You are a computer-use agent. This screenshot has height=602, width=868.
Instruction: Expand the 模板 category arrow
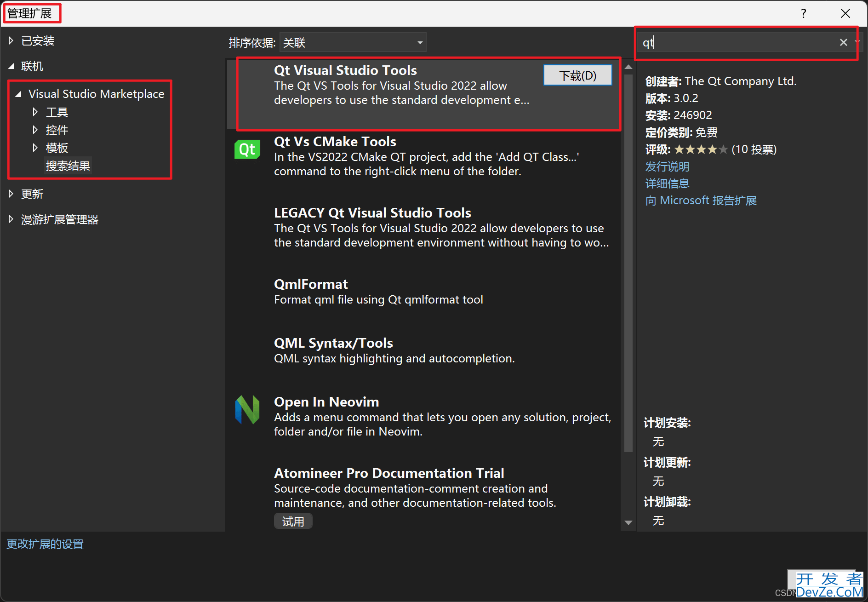pos(35,148)
